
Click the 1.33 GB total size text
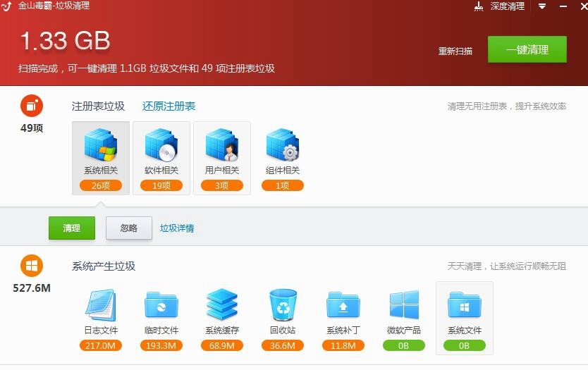point(66,40)
